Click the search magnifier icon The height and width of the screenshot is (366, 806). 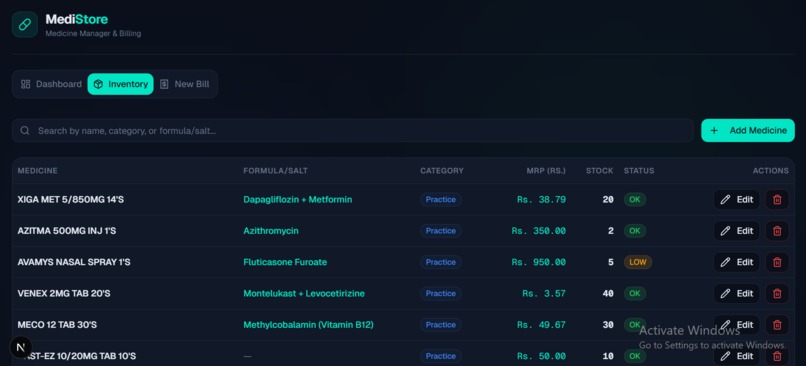tap(25, 131)
